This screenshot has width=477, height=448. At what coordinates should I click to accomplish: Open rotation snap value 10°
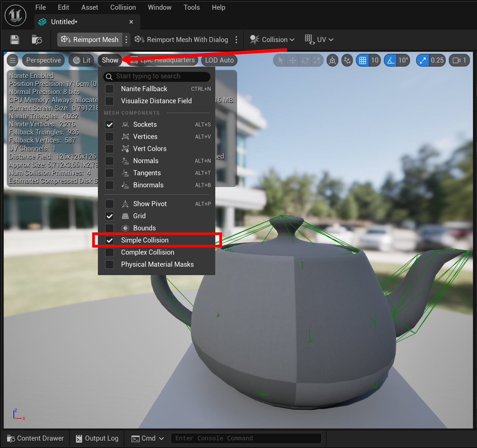(x=403, y=60)
